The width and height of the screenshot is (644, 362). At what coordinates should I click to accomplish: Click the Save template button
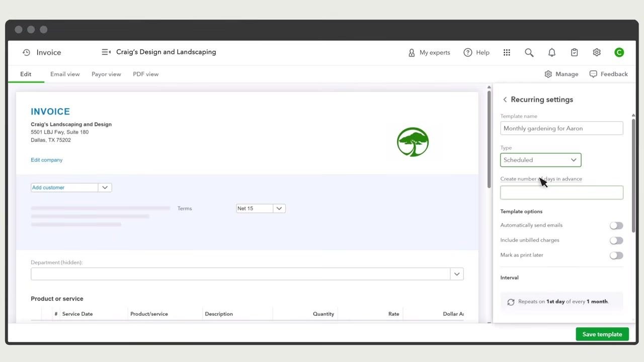click(x=602, y=334)
